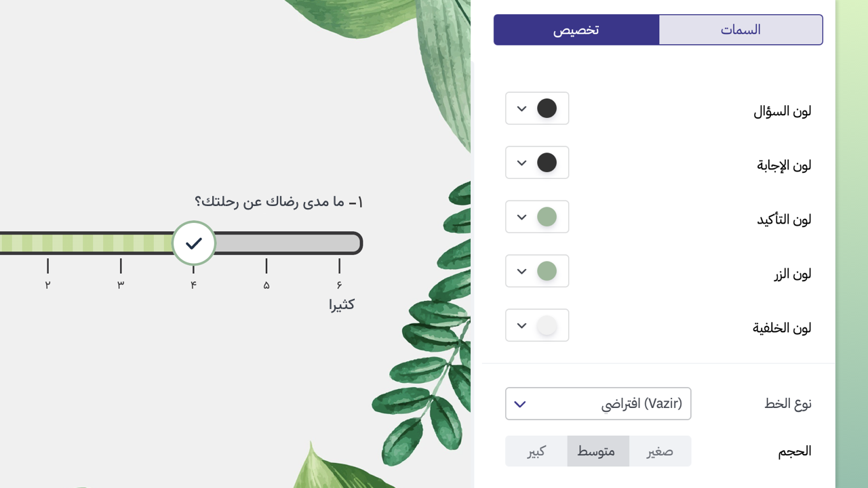
Task: Move the satisfaction slider to position 5
Action: (x=266, y=243)
